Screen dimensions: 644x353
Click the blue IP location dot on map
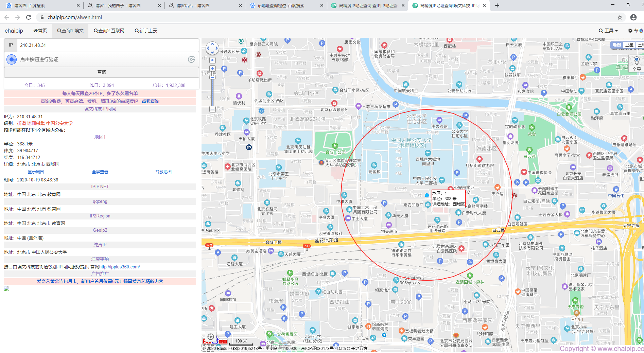427,195
